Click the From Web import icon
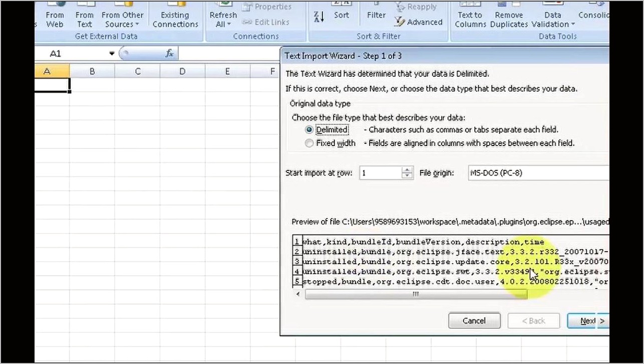644x364 pixels. tap(55, 15)
